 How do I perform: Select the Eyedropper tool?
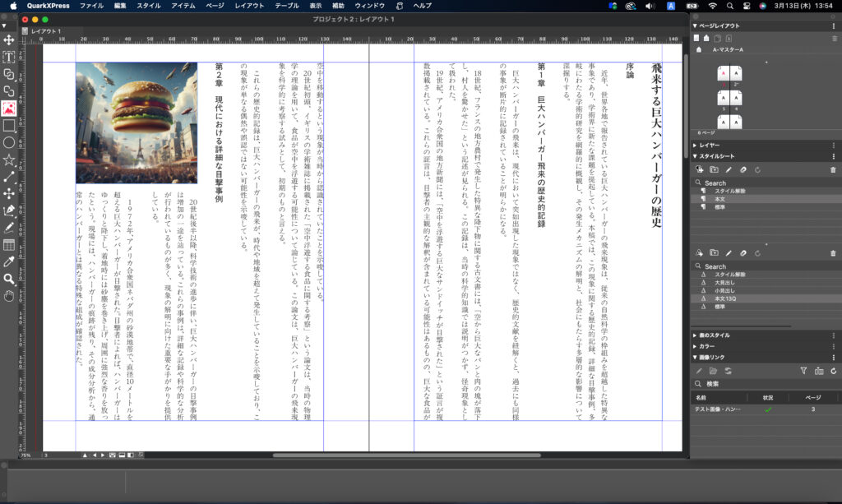pos(8,262)
